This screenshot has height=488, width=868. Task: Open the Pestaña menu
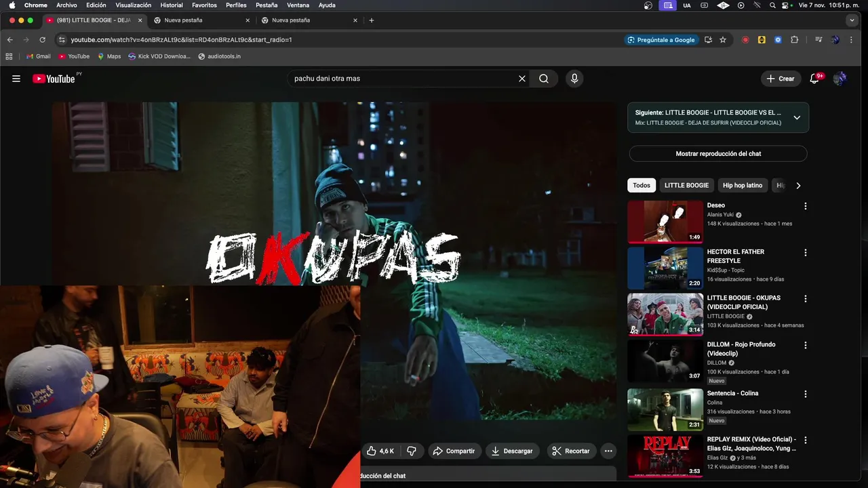(x=267, y=5)
